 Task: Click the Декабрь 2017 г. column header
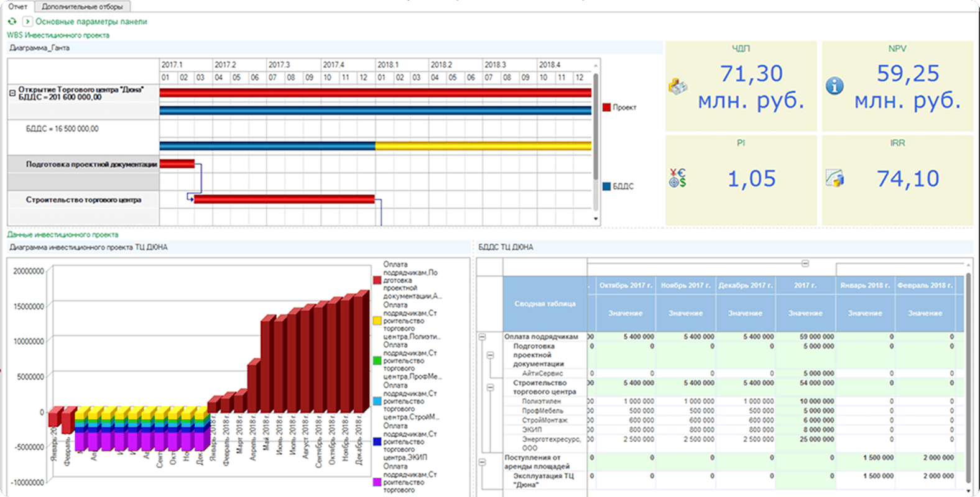coord(746,285)
